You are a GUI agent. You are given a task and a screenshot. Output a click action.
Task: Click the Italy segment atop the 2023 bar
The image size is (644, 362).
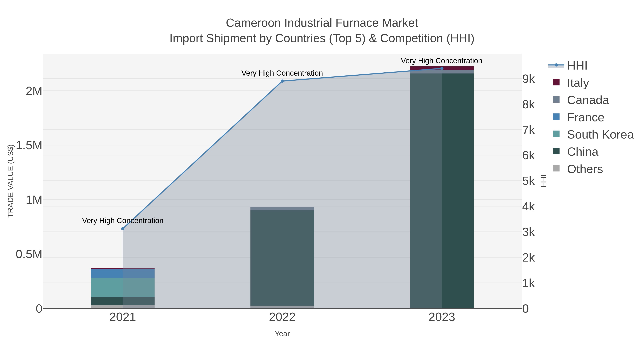click(442, 68)
